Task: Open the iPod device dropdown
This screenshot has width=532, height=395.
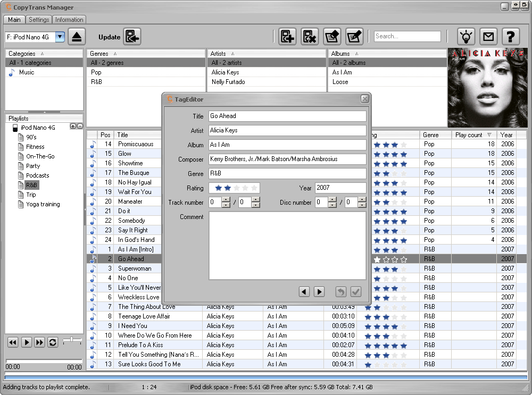Action: tap(60, 37)
